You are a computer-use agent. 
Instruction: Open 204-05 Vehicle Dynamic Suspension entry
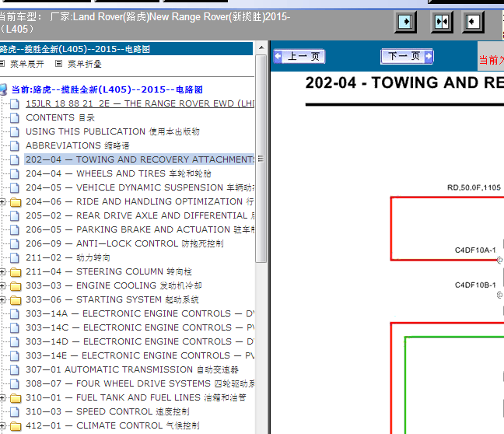[140, 187]
